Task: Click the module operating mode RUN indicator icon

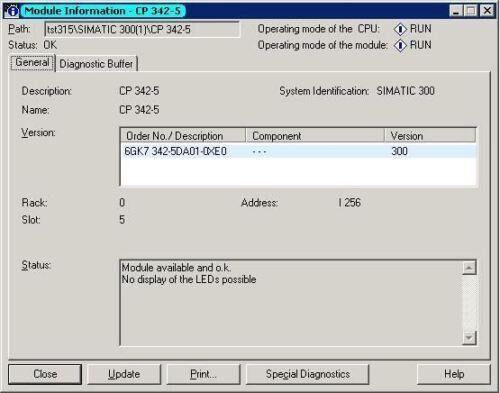Action: click(x=400, y=45)
